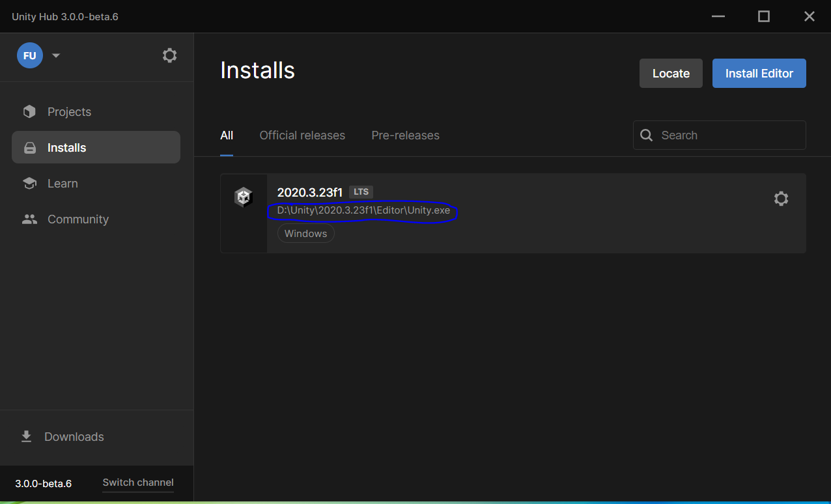
Task: Click the Projects cube icon
Action: point(29,112)
